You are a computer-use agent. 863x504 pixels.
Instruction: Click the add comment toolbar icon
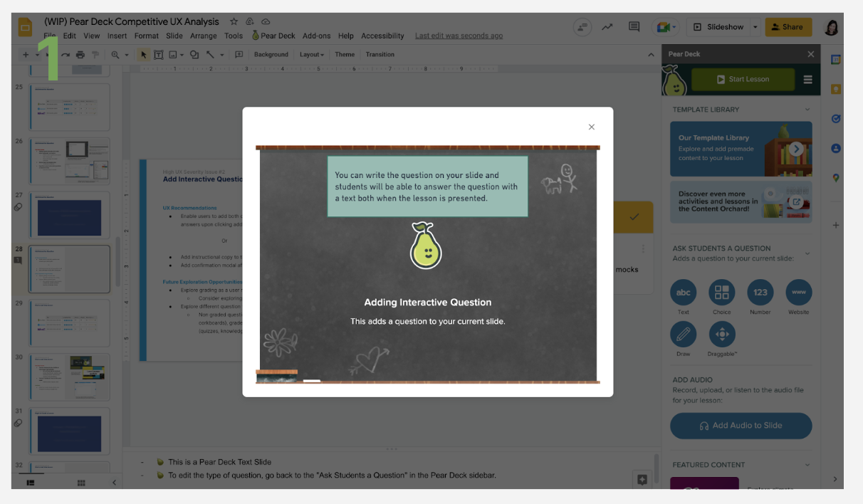pyautogui.click(x=239, y=55)
